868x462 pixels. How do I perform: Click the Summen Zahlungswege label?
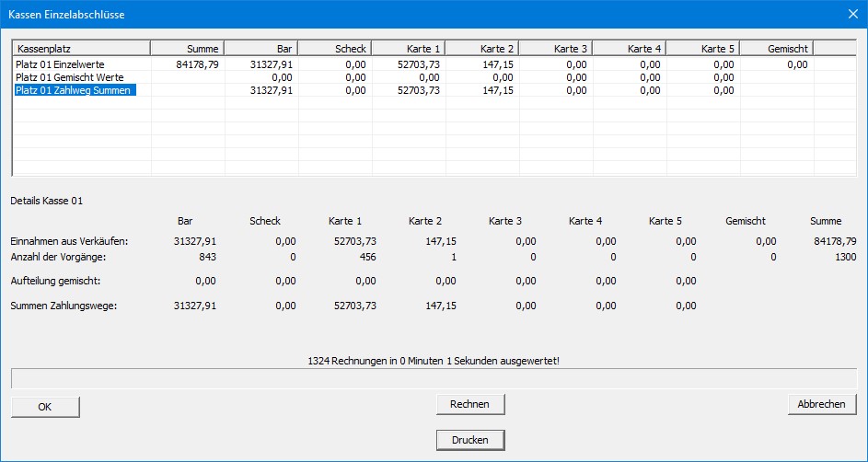point(64,306)
